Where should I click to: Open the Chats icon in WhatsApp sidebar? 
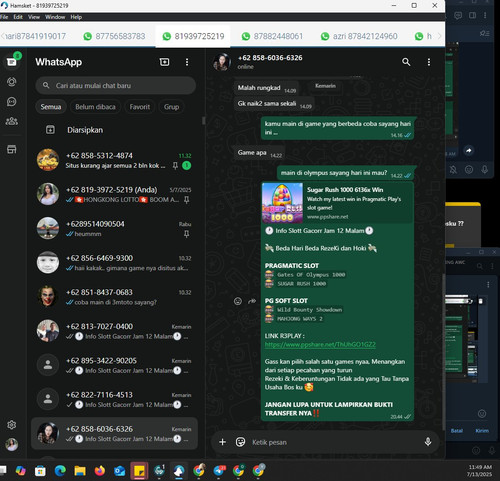click(x=12, y=62)
